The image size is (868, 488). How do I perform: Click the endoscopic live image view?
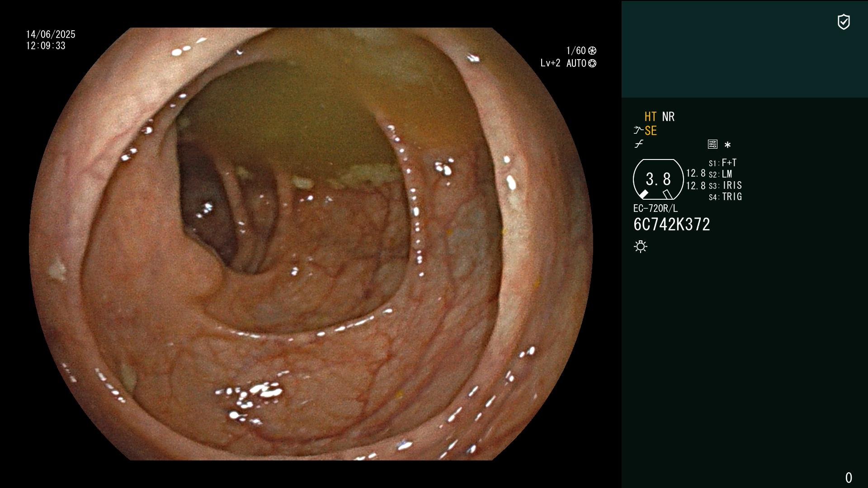[x=311, y=244]
